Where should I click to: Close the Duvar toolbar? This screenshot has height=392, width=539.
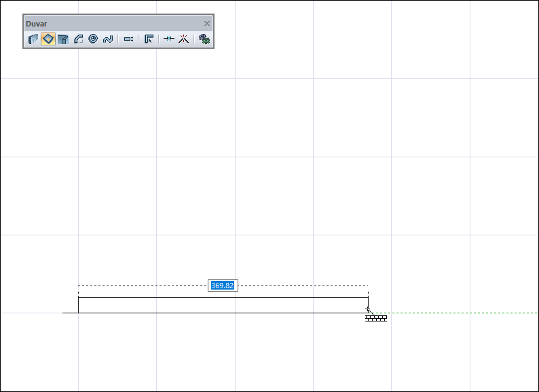(x=207, y=23)
